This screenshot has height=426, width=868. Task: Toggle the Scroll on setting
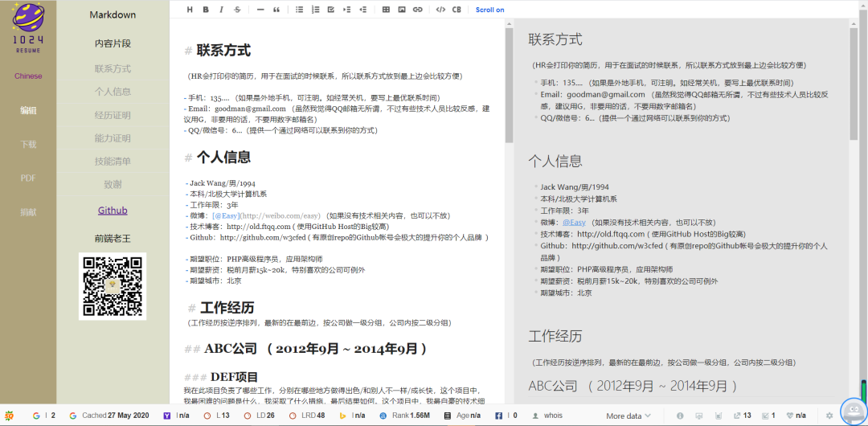click(x=490, y=10)
